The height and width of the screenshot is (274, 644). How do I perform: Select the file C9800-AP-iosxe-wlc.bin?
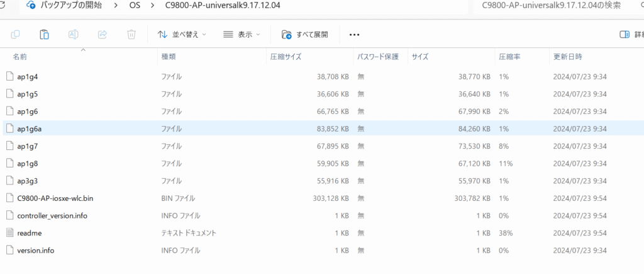[55, 198]
